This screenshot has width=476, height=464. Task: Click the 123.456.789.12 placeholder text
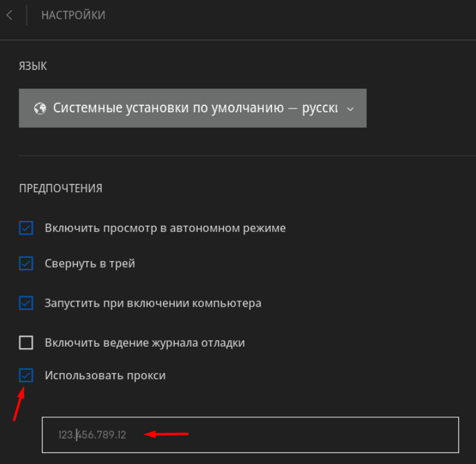pos(92,435)
